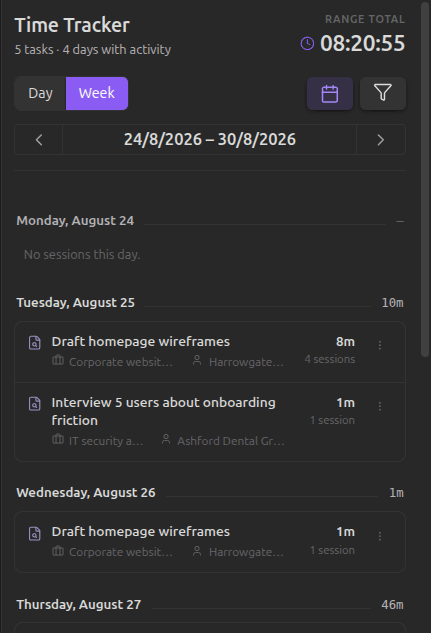
Task: Click task document icon next to Interview 5 users
Action: (35, 404)
